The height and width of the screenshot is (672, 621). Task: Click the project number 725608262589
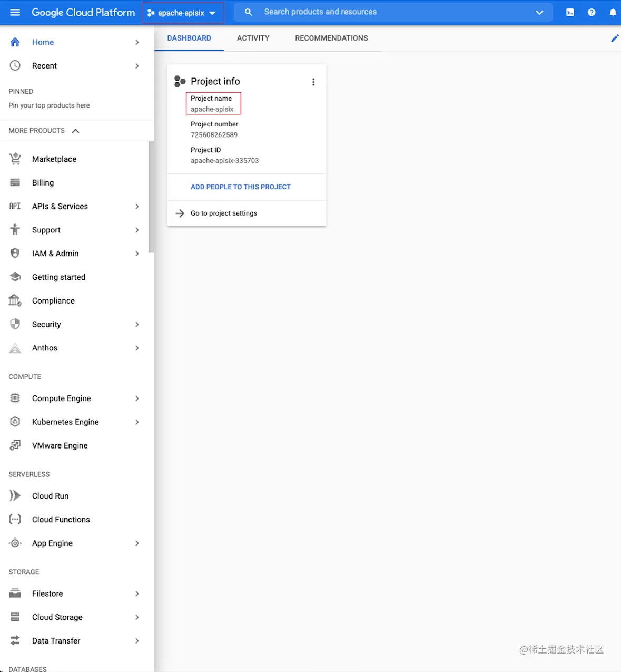click(214, 135)
